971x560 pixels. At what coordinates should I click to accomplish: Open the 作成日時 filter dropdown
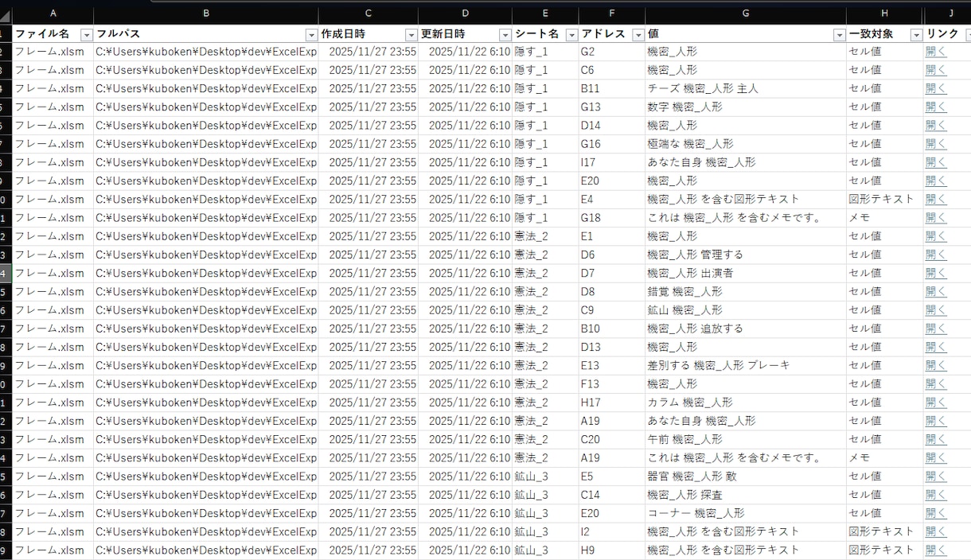click(411, 35)
